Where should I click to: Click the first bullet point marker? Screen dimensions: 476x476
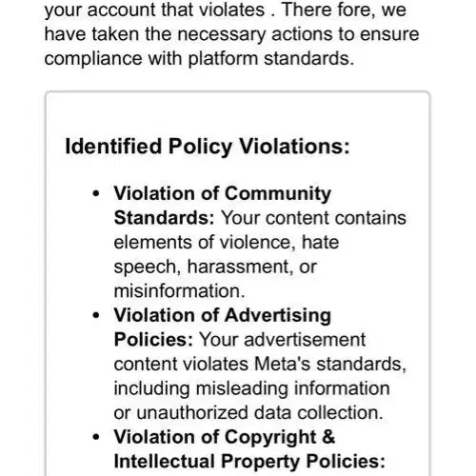coord(96,193)
